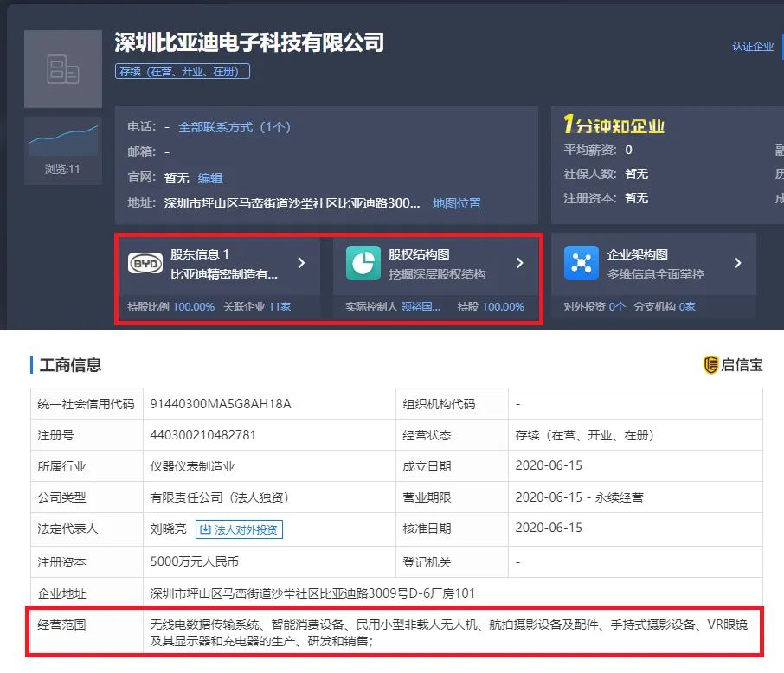The width and height of the screenshot is (784, 673).
Task: Expand the 股东信息 card arrow
Action: pyautogui.click(x=301, y=263)
